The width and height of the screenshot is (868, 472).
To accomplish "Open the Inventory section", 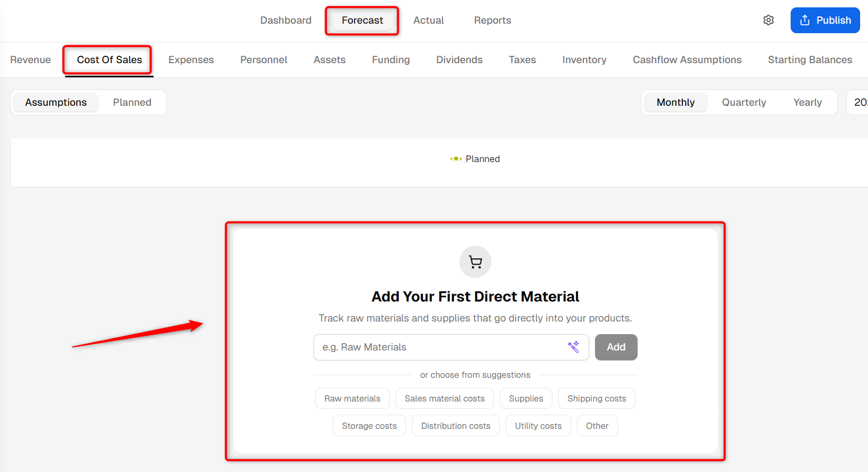I will pyautogui.click(x=584, y=59).
